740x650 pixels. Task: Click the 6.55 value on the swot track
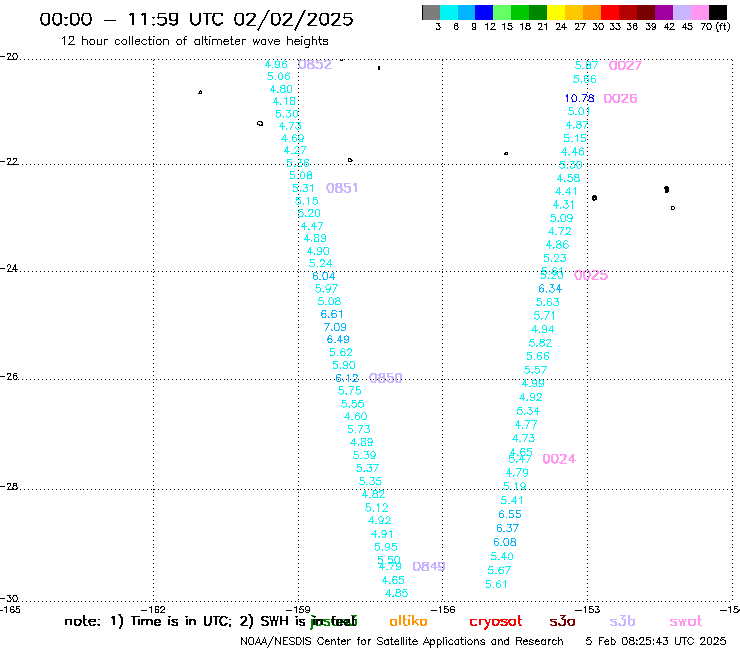coord(510,514)
